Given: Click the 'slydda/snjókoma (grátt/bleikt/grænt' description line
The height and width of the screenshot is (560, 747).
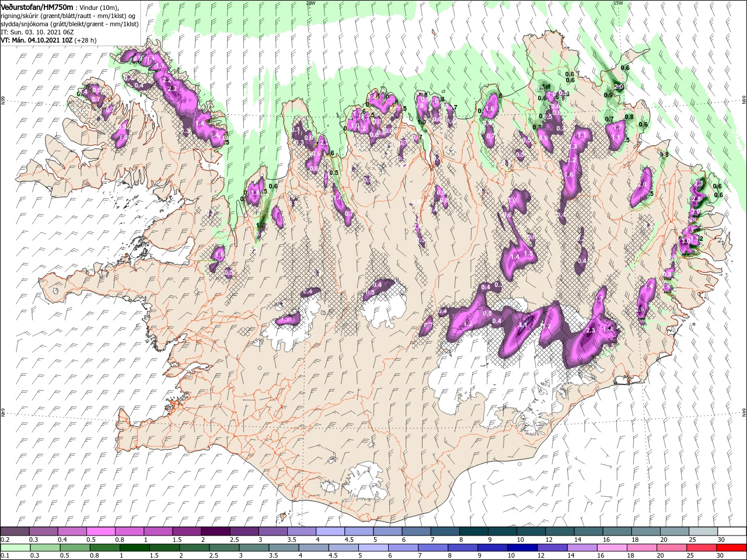Looking at the screenshot, I should 68,23.
